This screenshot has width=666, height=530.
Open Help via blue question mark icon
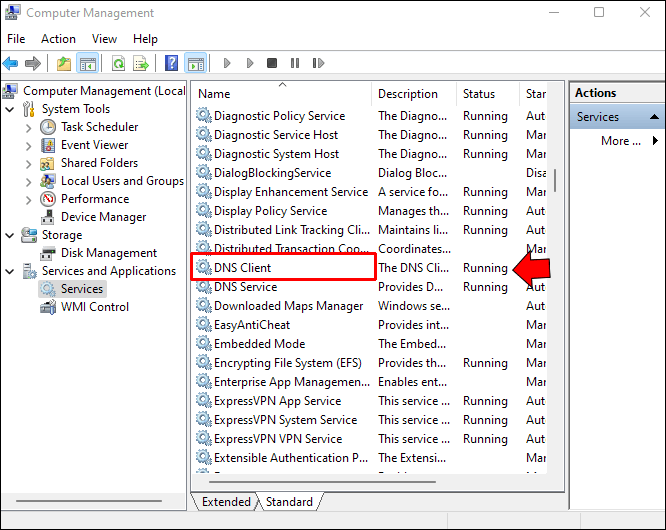(172, 64)
